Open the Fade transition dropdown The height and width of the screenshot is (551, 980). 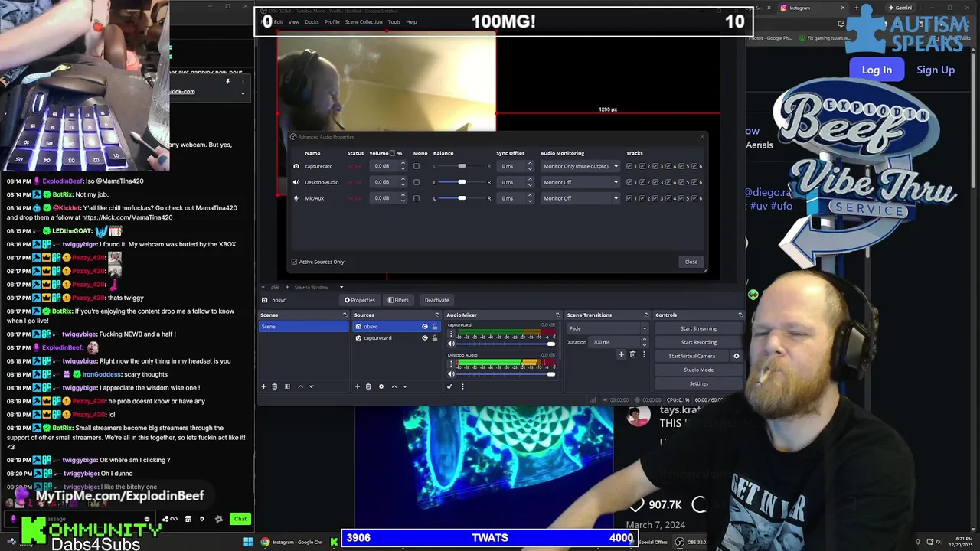pyautogui.click(x=608, y=328)
